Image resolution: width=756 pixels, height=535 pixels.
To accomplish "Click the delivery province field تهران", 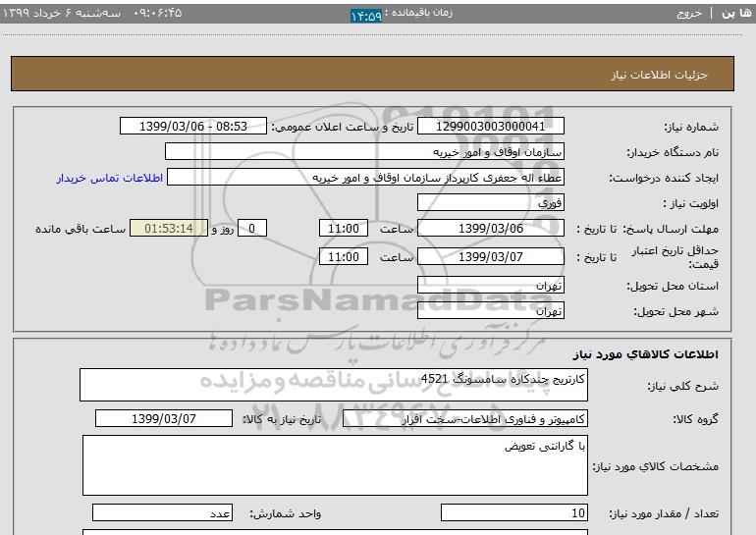I will tap(490, 286).
